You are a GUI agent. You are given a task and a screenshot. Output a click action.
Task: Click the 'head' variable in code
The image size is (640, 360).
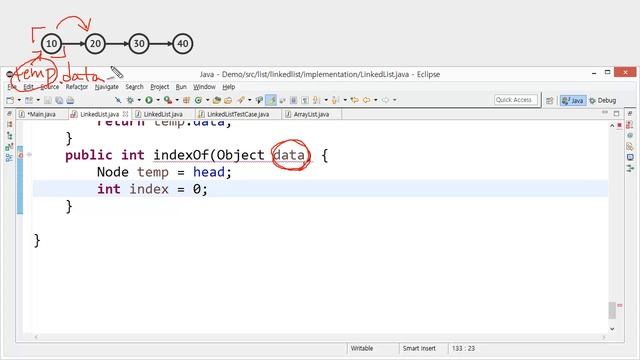point(209,172)
